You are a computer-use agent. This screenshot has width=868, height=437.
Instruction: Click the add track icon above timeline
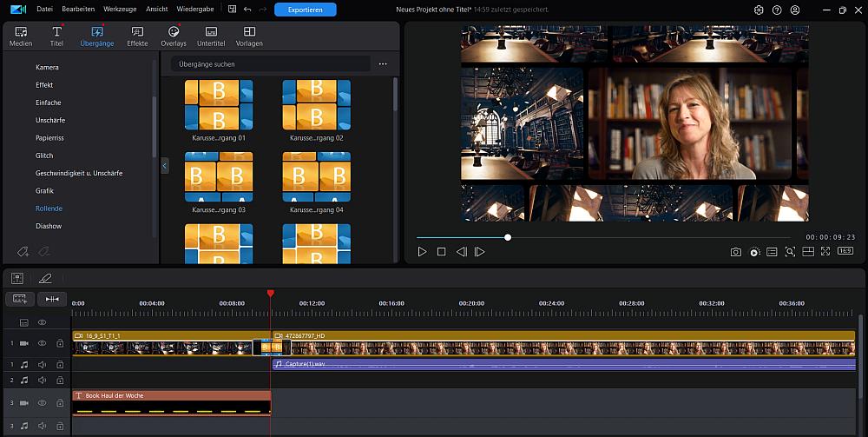20,299
